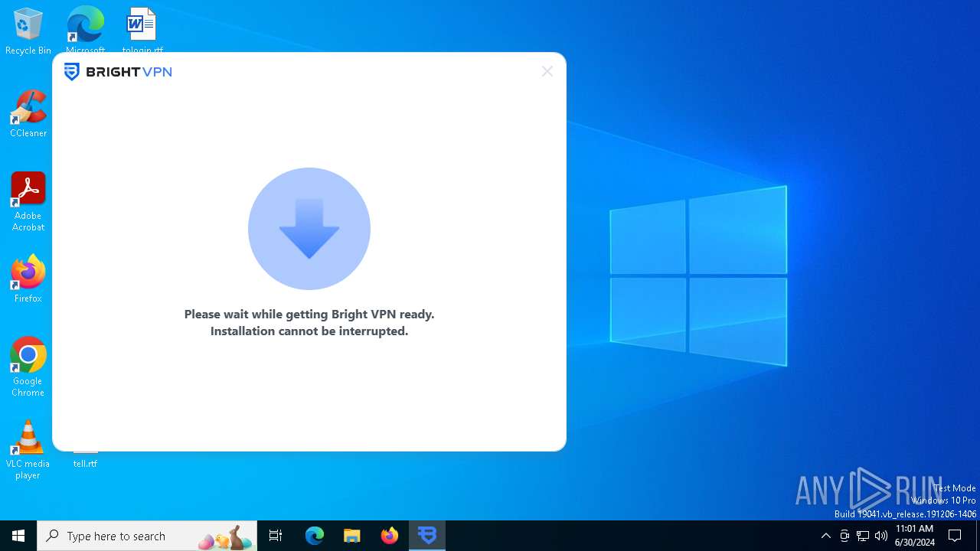Close the Bright VPN installer window
The width and height of the screenshot is (980, 551).
547,71
